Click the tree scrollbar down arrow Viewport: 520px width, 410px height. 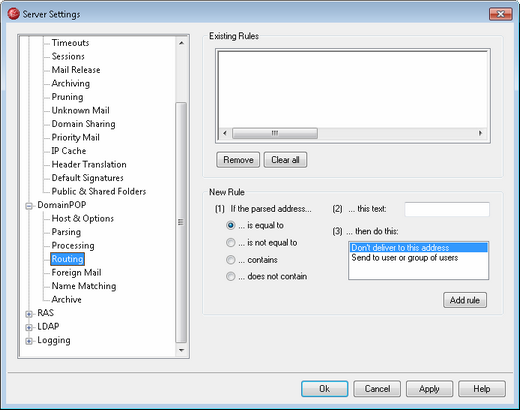181,350
